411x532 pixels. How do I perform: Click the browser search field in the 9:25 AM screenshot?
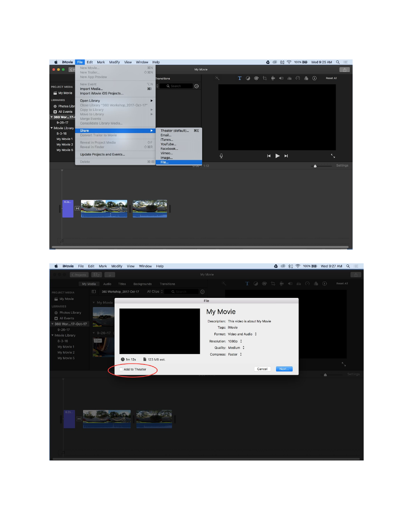point(176,86)
